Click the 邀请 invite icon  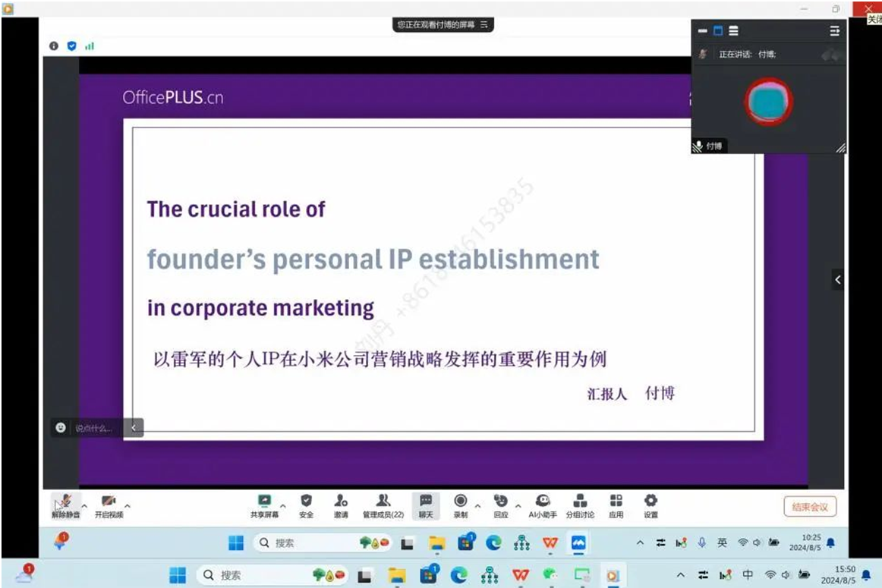(341, 503)
